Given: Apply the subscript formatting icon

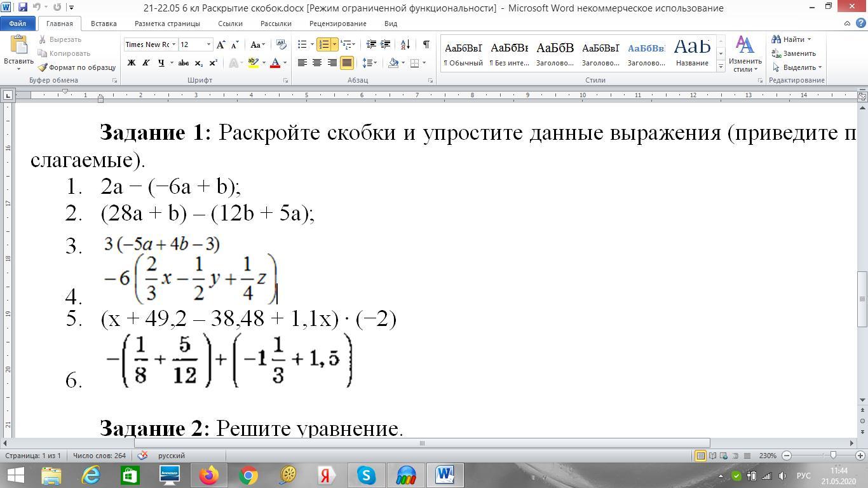Looking at the screenshot, I should coord(198,63).
